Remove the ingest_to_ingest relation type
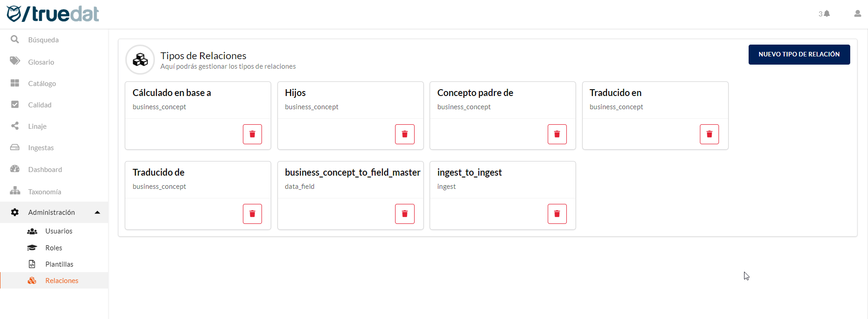The width and height of the screenshot is (868, 319). [x=557, y=214]
